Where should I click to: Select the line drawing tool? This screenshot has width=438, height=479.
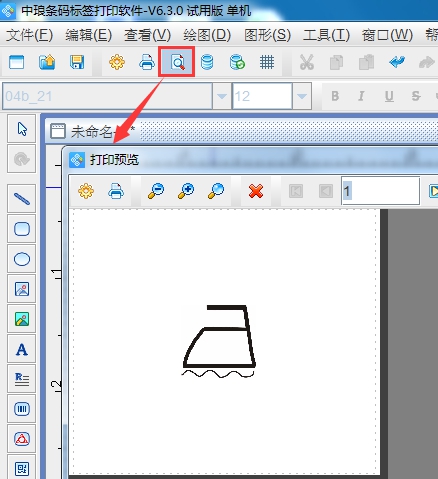tap(22, 199)
